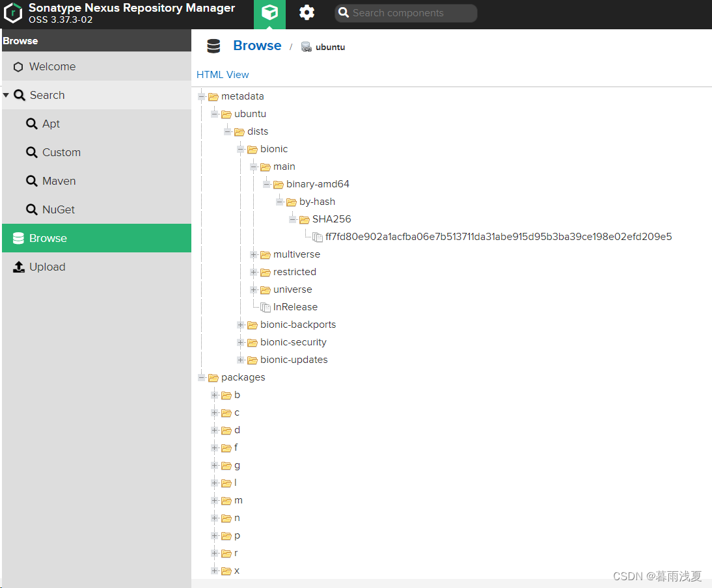712x588 pixels.
Task: Expand the multiverse folder node
Action: [x=254, y=254]
